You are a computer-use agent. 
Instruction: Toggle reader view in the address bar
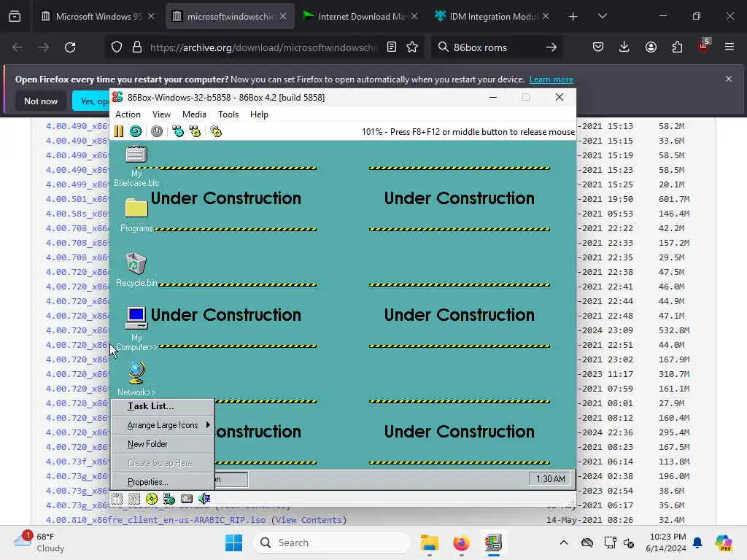tap(392, 47)
